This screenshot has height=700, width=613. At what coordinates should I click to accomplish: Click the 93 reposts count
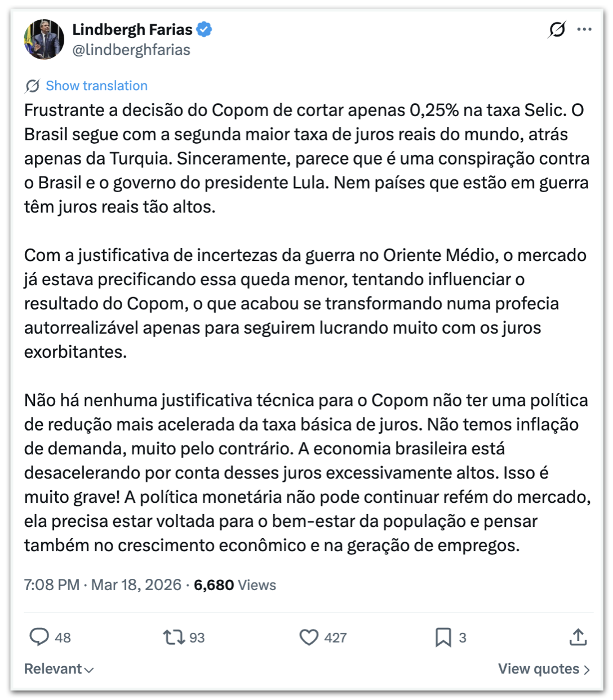tap(197, 637)
